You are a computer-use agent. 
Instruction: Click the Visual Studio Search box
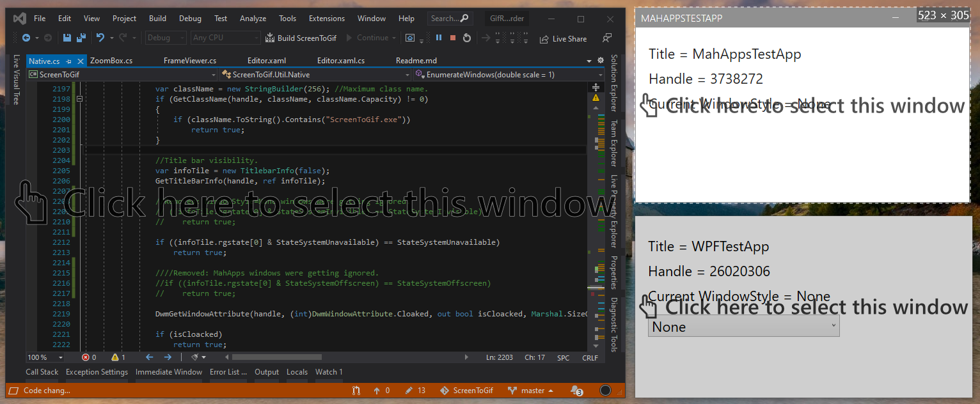point(450,19)
